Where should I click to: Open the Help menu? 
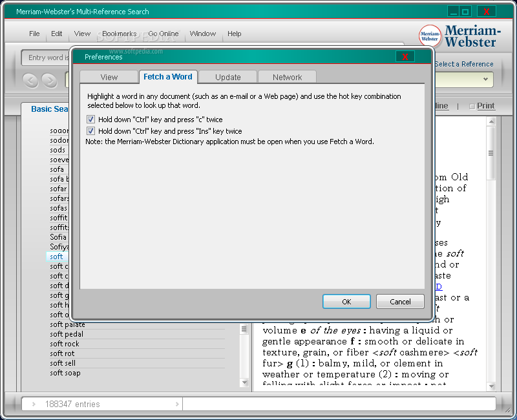234,34
